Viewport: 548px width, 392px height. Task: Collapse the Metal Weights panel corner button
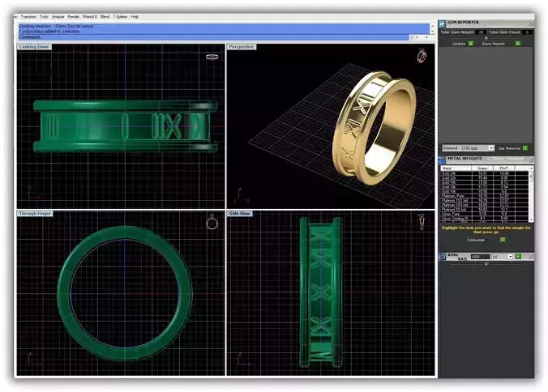531,160
